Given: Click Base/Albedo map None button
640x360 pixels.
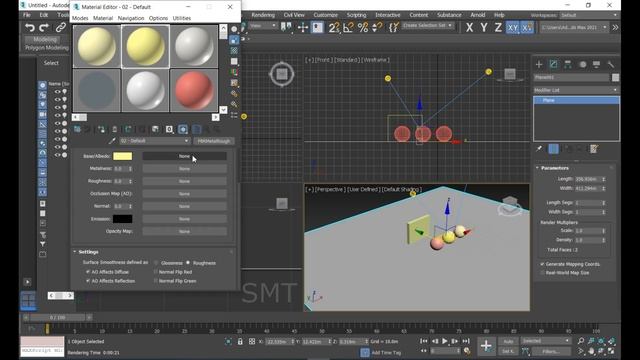Looking at the screenshot, I should click(184, 156).
